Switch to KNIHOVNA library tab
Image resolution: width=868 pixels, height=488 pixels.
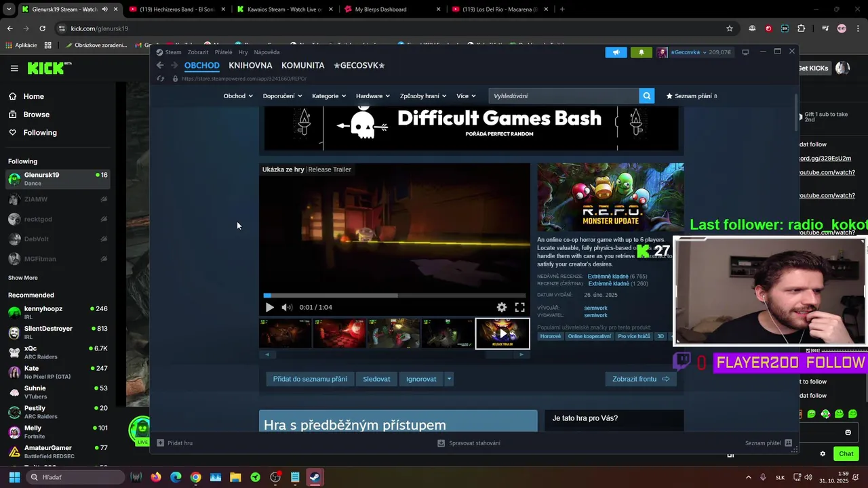250,66
